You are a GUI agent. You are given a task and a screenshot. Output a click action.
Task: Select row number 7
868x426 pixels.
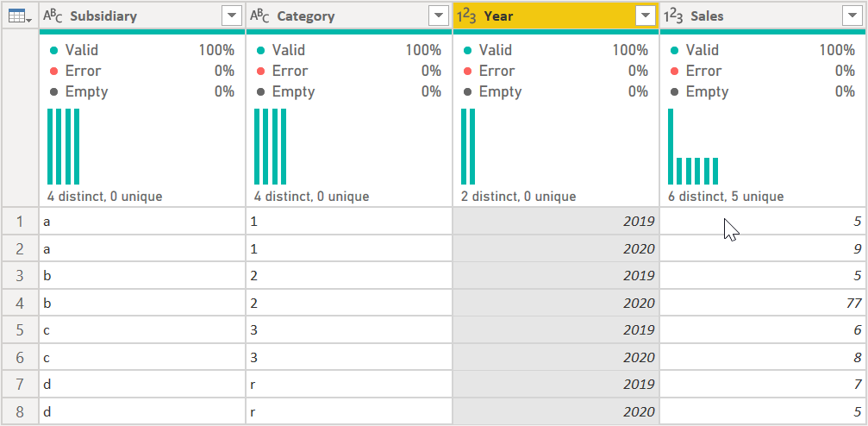click(x=20, y=385)
